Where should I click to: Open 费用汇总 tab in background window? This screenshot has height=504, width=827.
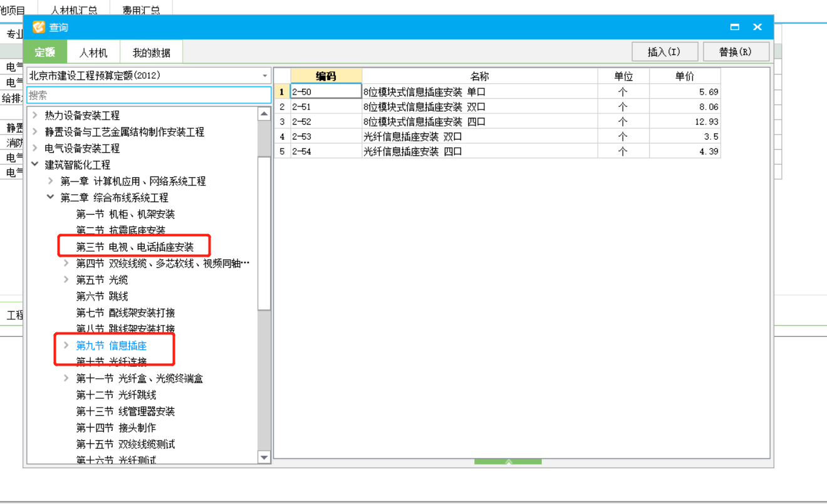[x=141, y=10]
